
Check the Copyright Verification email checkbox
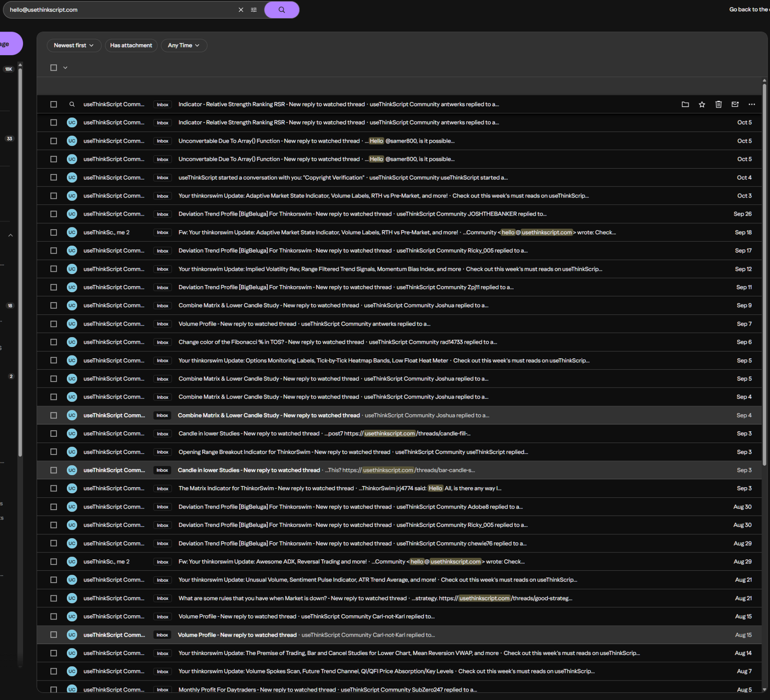pos(53,178)
